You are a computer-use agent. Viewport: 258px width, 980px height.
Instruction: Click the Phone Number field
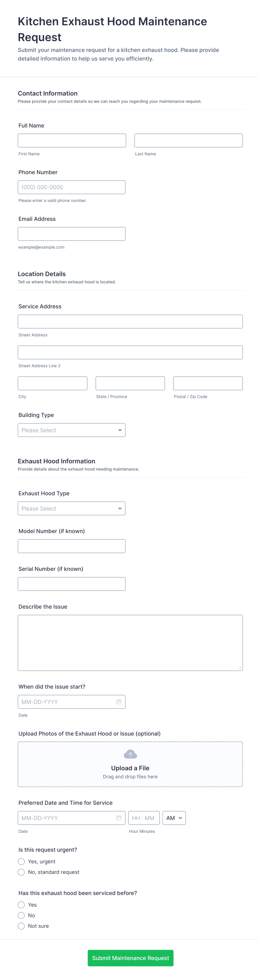[71, 187]
